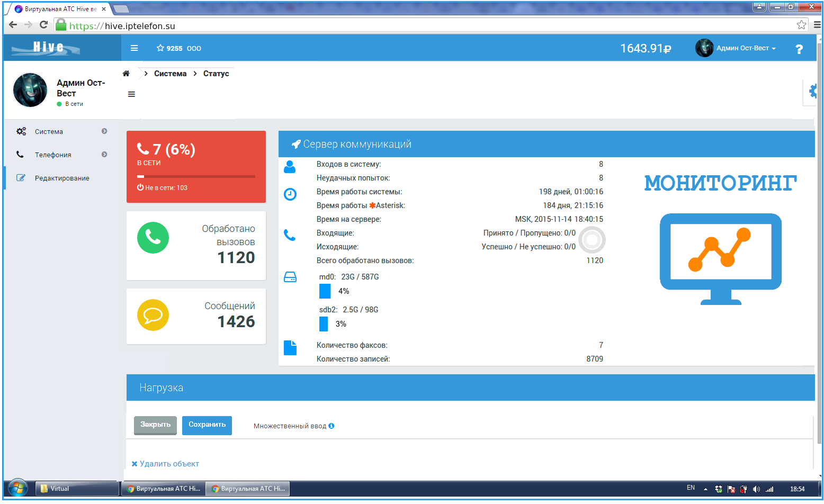Toggle the sidebar with the top bar hamburger icon

tap(135, 48)
